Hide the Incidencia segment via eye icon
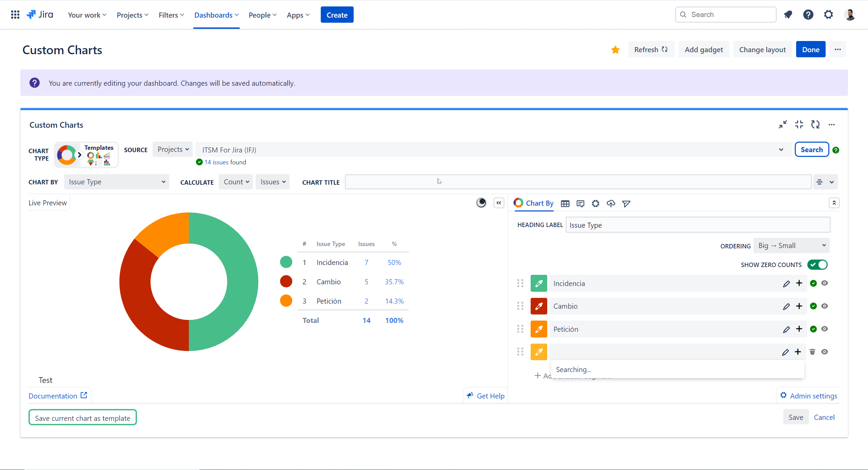 pyautogui.click(x=825, y=283)
